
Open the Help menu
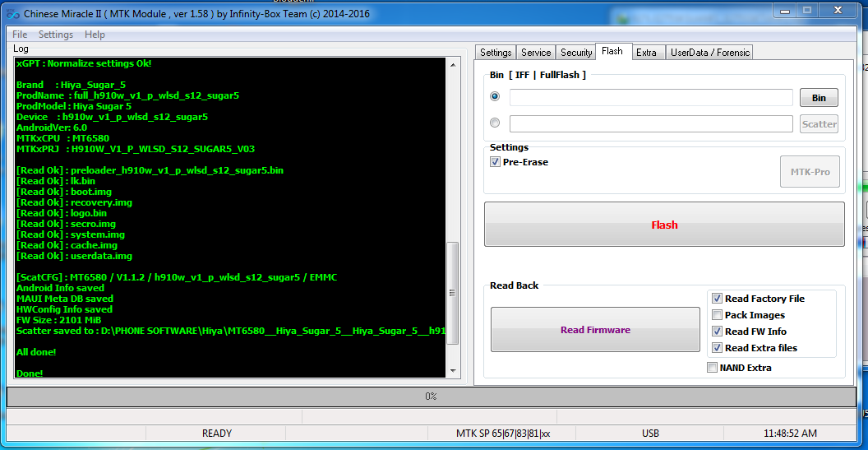[x=95, y=35]
